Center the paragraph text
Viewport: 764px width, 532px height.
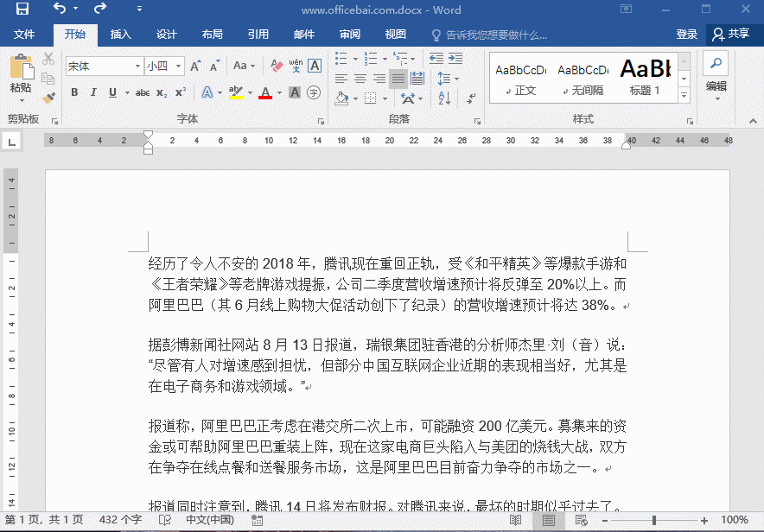[x=360, y=79]
